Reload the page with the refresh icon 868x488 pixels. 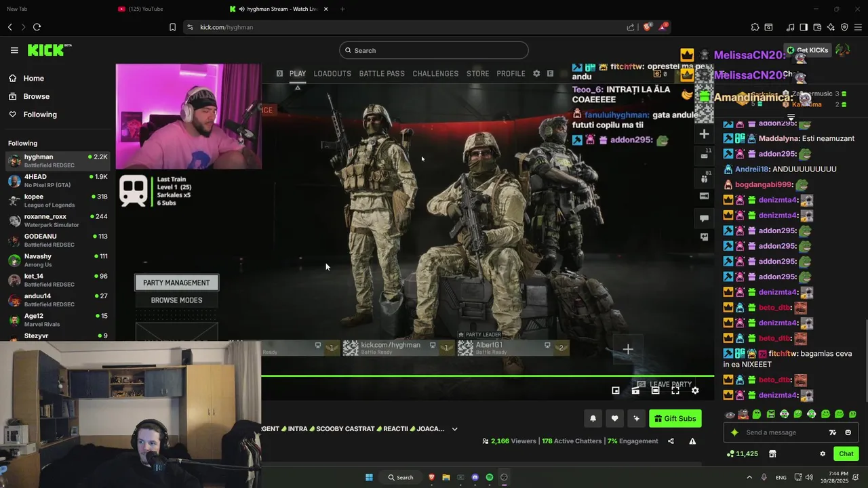(x=37, y=27)
